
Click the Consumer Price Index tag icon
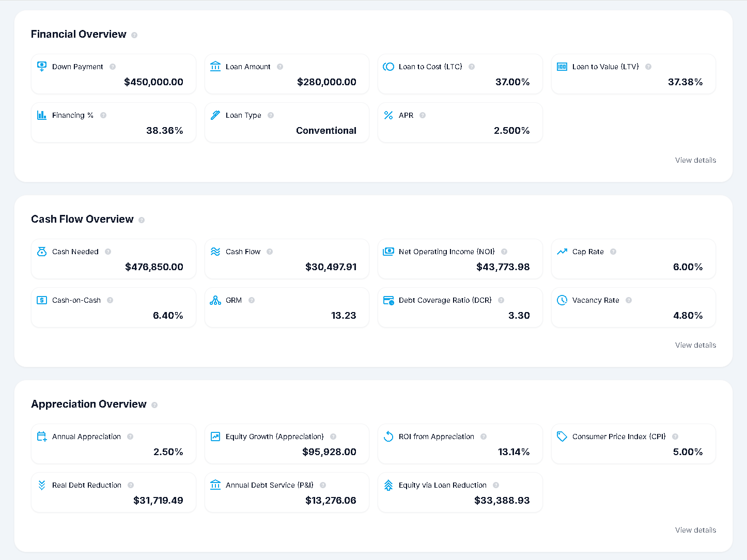click(562, 436)
